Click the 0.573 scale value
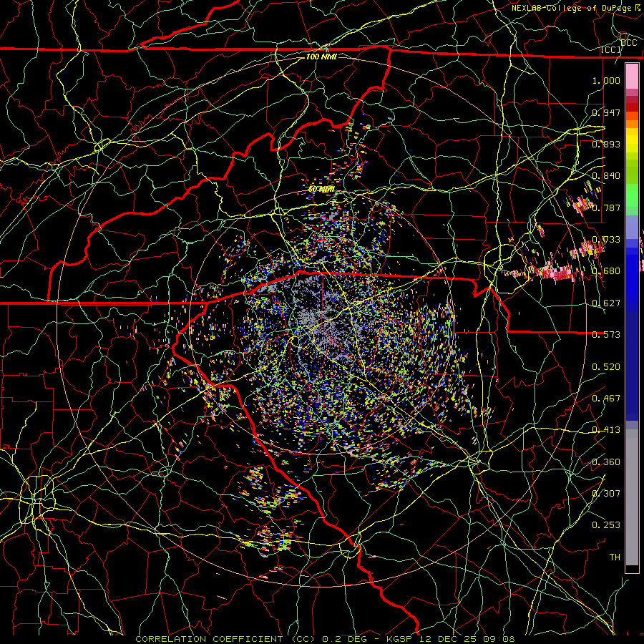The width and height of the screenshot is (644, 644). [x=606, y=335]
